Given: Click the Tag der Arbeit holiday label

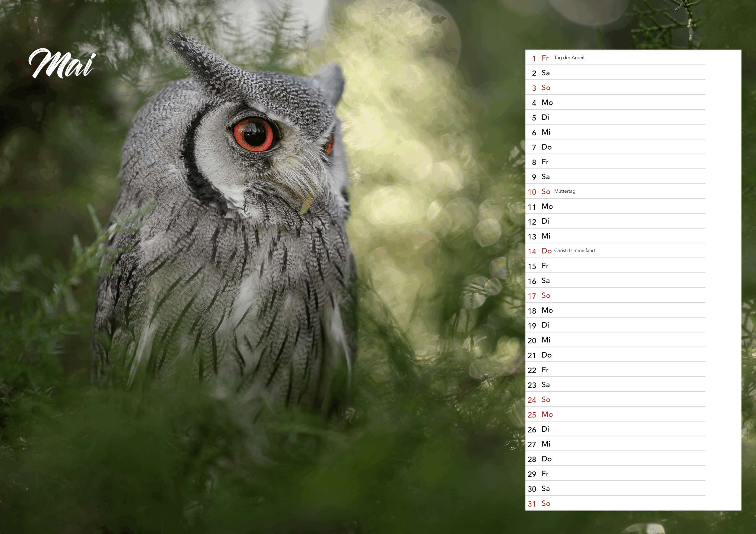Looking at the screenshot, I should click(x=569, y=58).
